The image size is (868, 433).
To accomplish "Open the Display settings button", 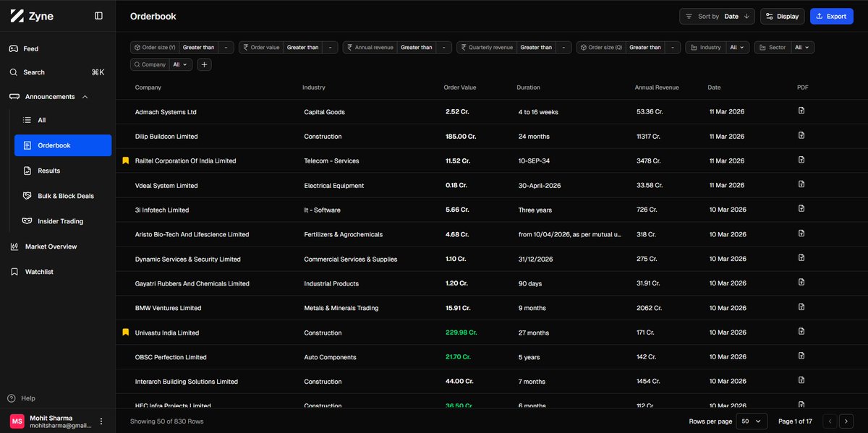I will (x=782, y=16).
